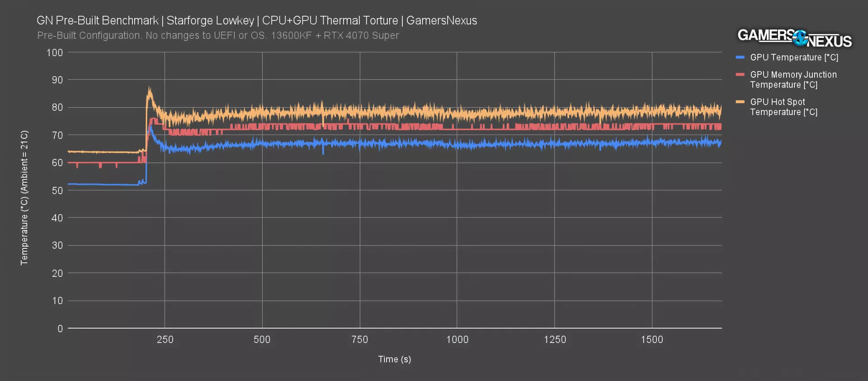Screen dimensions: 868x381
Task: Select the GPU Memory Junction Temperature legend label
Action: pos(793,80)
